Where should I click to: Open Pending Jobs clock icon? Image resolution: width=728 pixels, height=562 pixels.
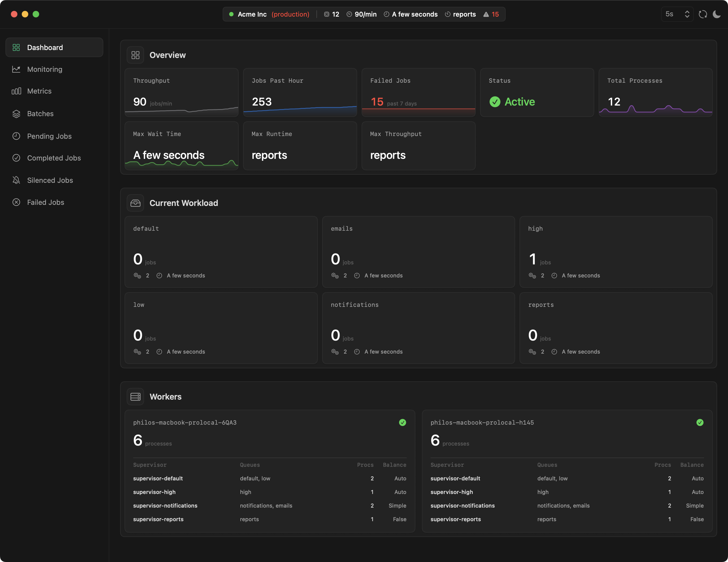[x=16, y=136]
